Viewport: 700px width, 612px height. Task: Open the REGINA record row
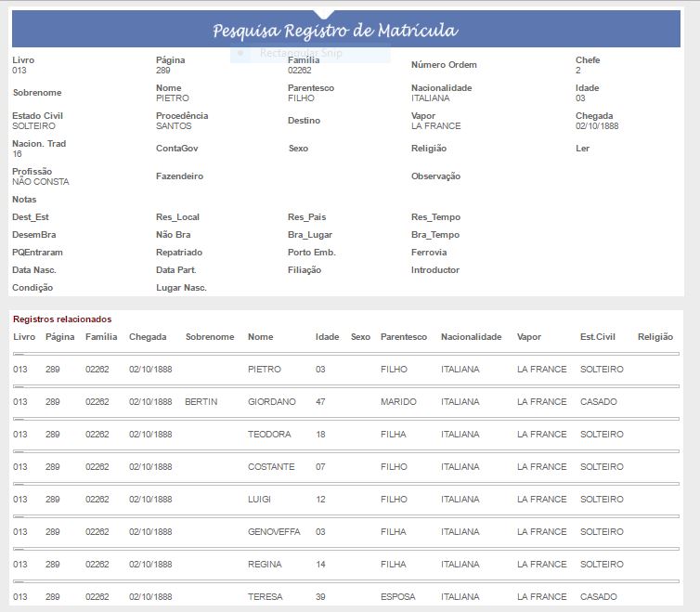point(266,565)
